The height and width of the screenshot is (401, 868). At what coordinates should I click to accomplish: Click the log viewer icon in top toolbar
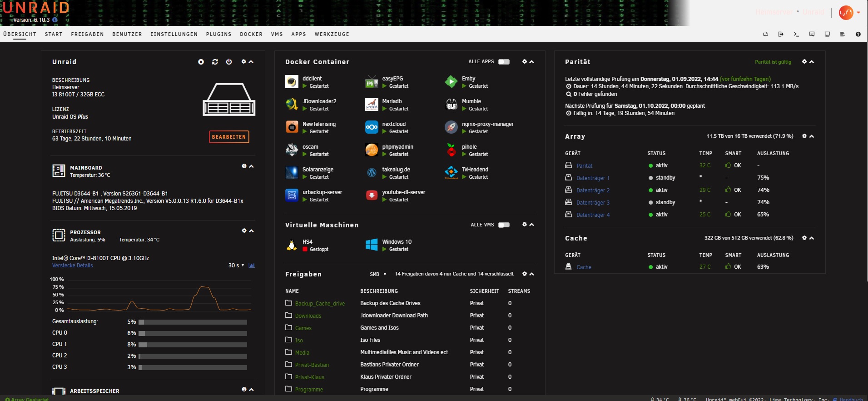coord(843,34)
